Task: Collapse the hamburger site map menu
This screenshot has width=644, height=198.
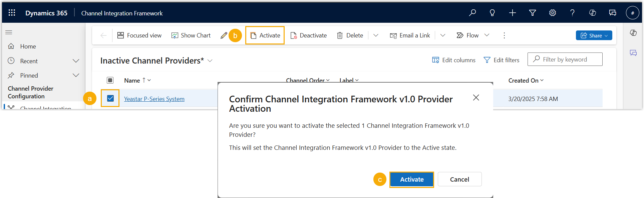Action: (9, 32)
